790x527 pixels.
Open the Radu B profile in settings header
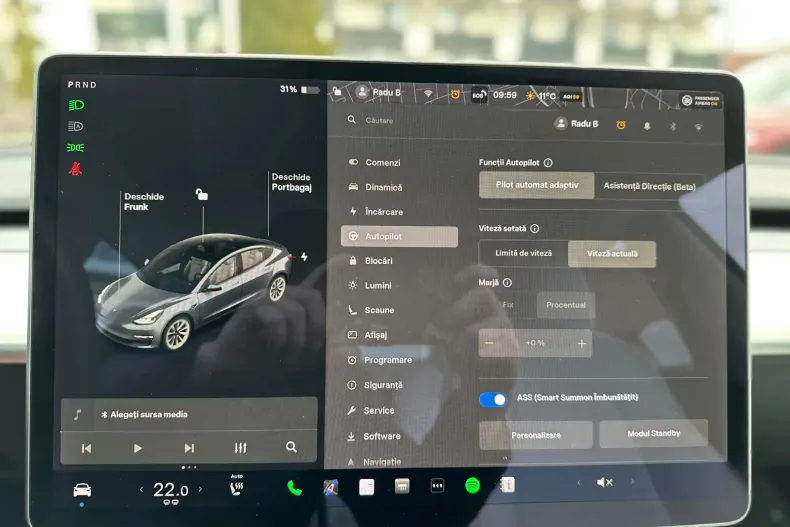[x=576, y=123]
